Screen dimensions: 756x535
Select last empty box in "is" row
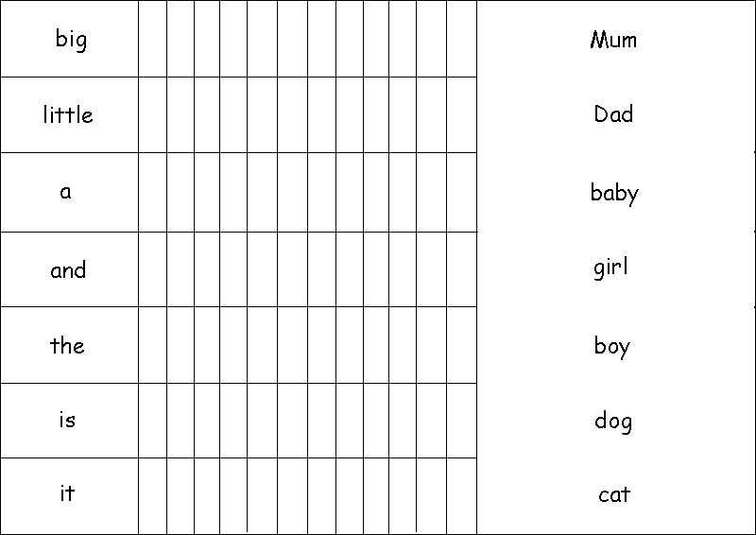461,421
